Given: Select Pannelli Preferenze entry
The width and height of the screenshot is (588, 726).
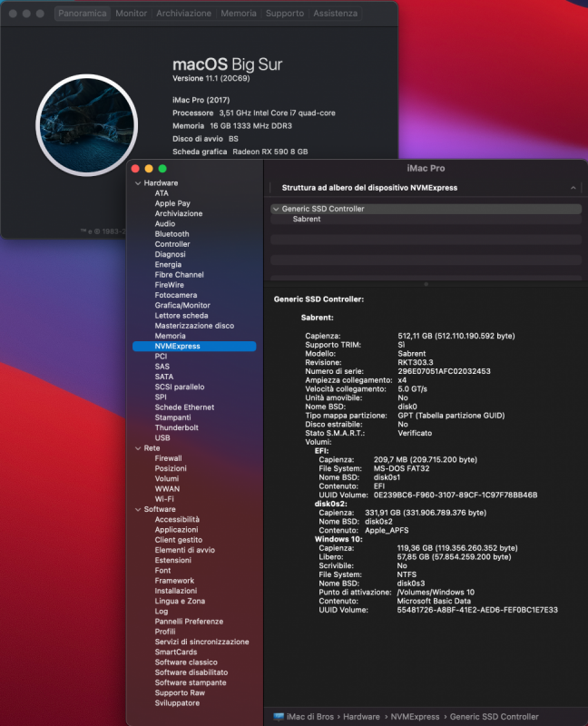Looking at the screenshot, I should click(189, 622).
